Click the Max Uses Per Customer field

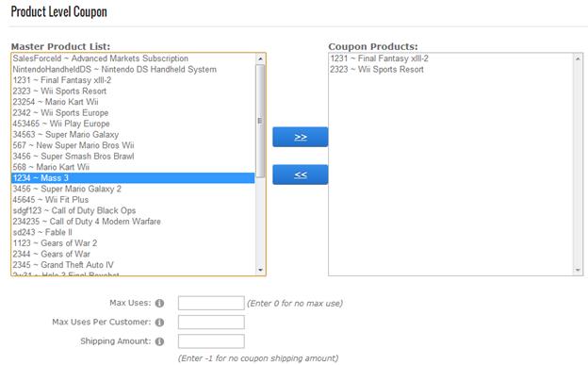coord(211,323)
